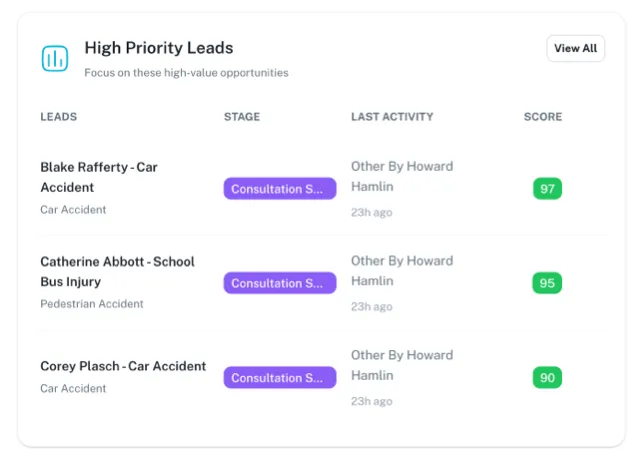The width and height of the screenshot is (640, 464).
Task: Open Catherine Abbott - School Bus Injury lead
Action: point(117,271)
